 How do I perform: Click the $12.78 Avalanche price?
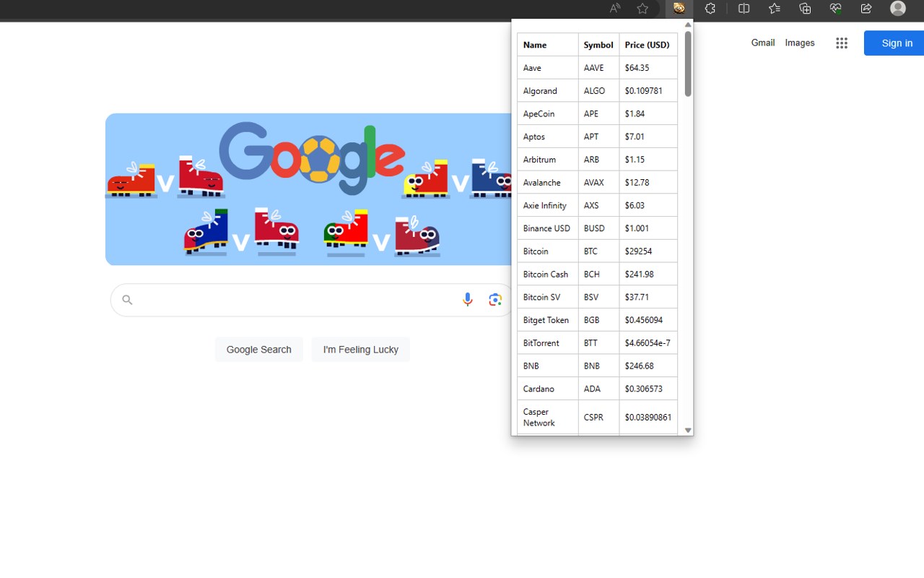pos(648,182)
